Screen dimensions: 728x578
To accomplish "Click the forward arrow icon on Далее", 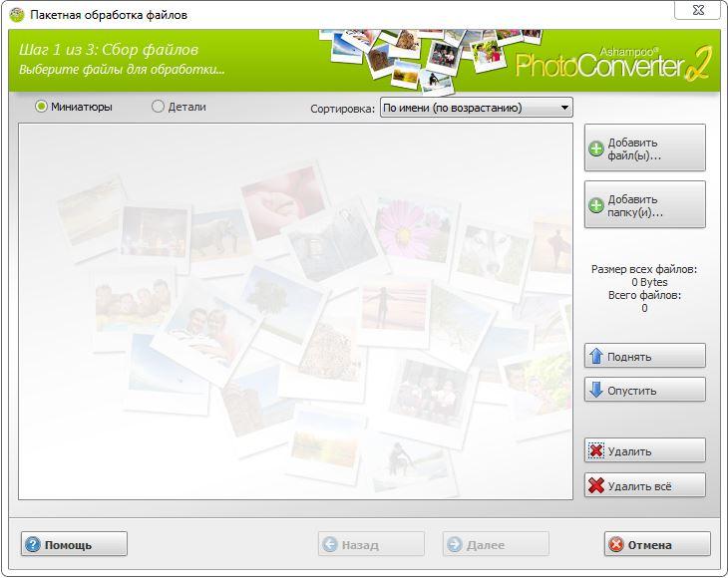I will (455, 544).
